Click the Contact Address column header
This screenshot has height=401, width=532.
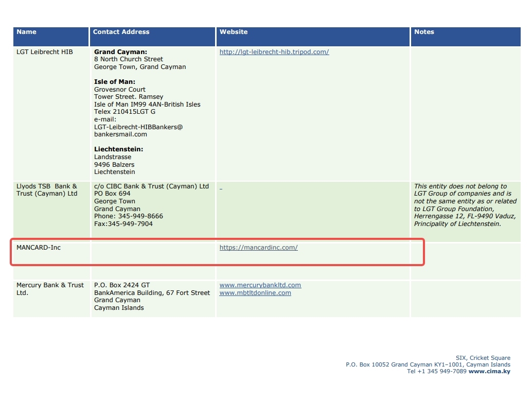[121, 32]
